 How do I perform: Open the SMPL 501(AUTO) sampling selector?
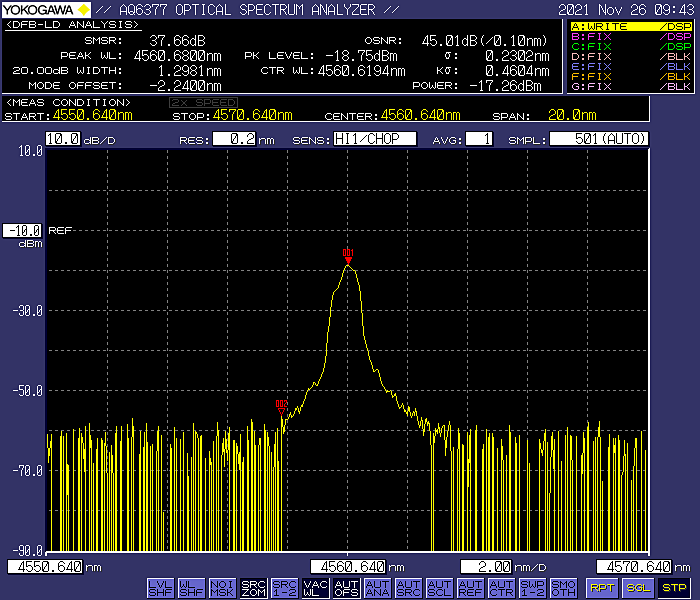click(x=598, y=139)
